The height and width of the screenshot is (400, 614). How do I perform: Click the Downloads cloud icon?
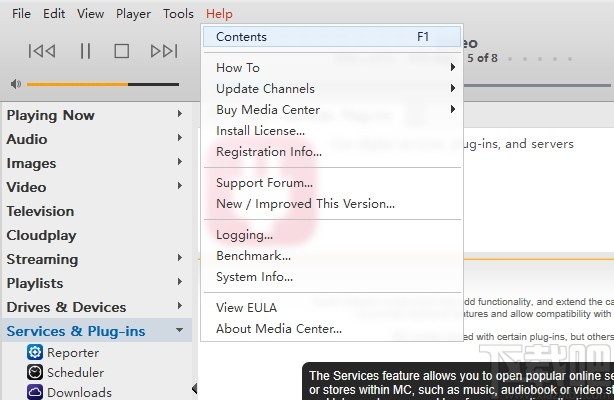pyautogui.click(x=35, y=392)
